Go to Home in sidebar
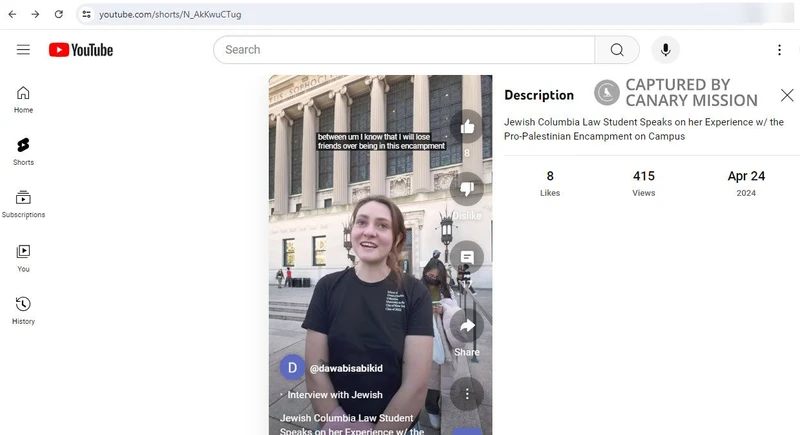The width and height of the screenshot is (800, 435). pyautogui.click(x=23, y=99)
